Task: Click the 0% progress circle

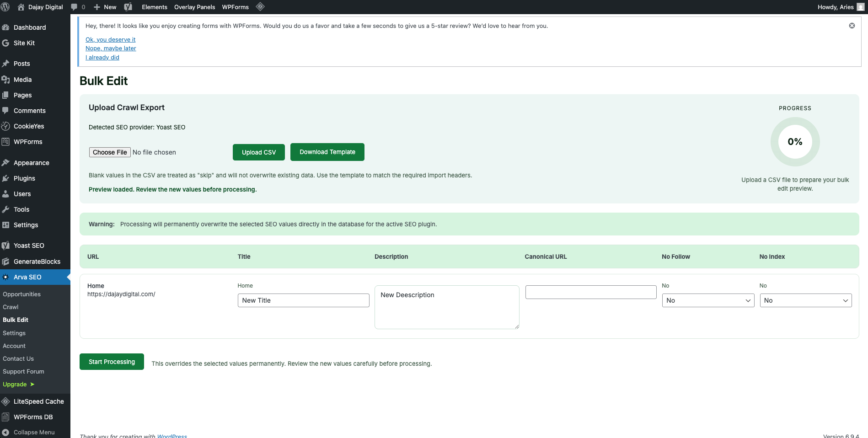Action: tap(795, 142)
